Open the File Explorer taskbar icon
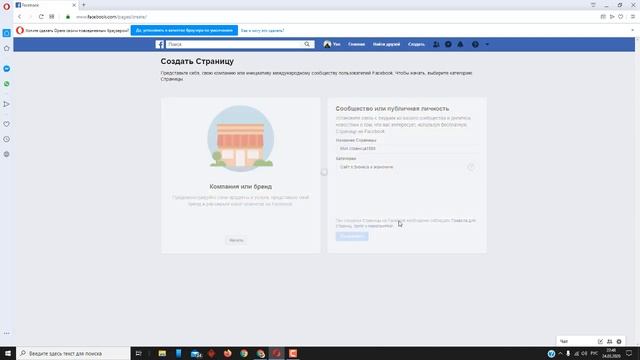640x360 pixels. 162,353
